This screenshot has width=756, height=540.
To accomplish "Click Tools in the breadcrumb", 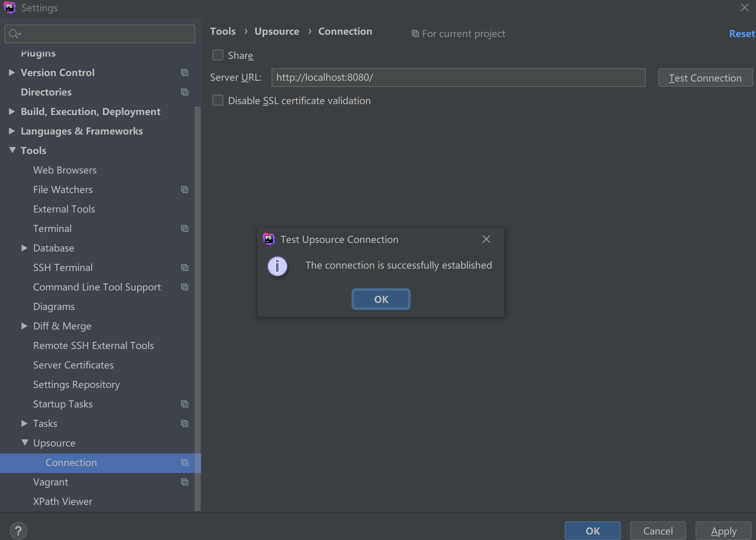I will pyautogui.click(x=223, y=31).
